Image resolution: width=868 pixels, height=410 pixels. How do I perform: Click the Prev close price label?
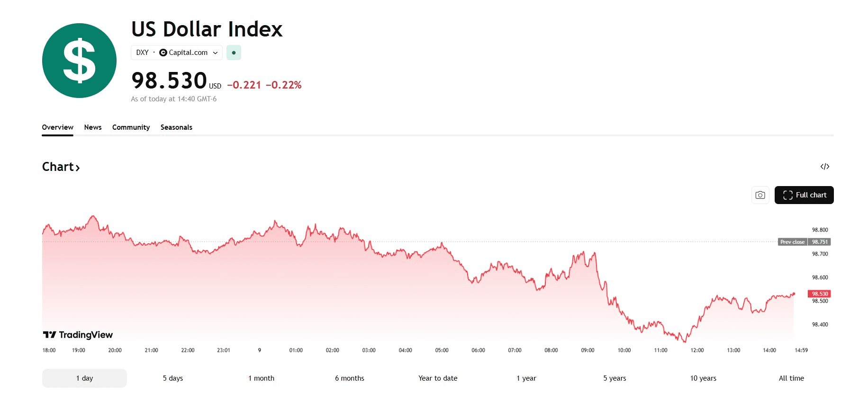tap(792, 242)
